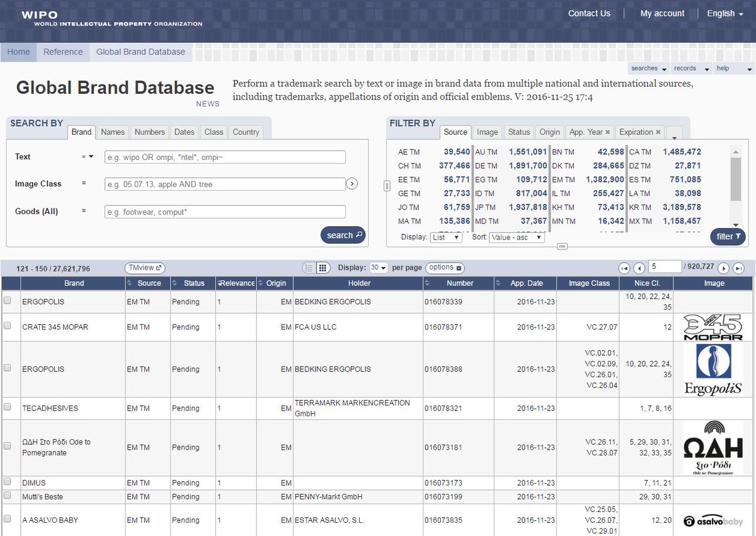Go to the previous results page

click(638, 268)
